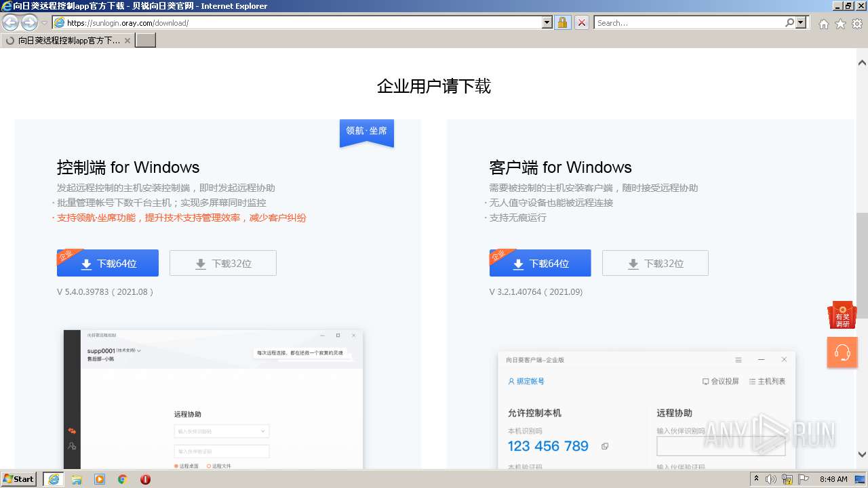Download 64-bit 客户端 for Windows
This screenshot has width=868, height=488.
540,263
